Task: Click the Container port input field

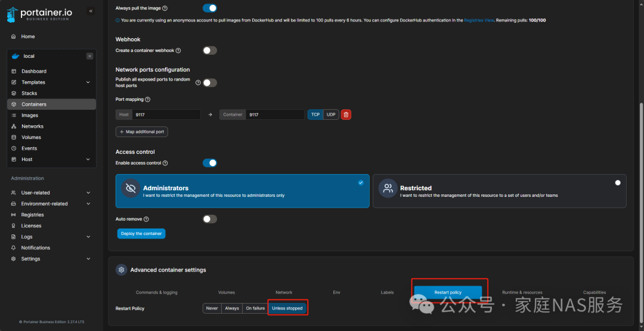Action: (x=275, y=115)
